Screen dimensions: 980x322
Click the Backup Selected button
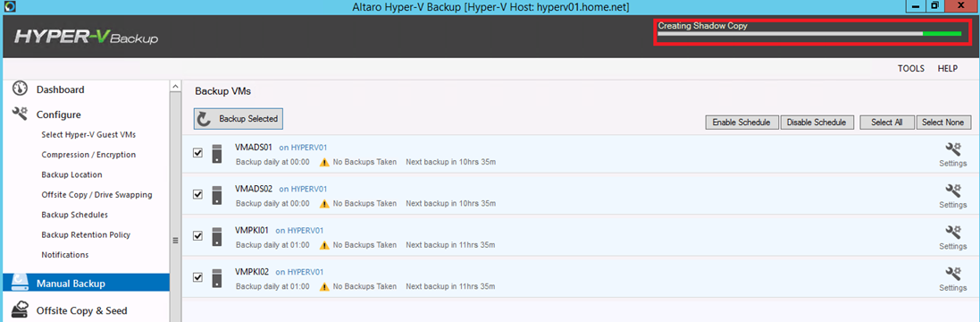click(239, 119)
